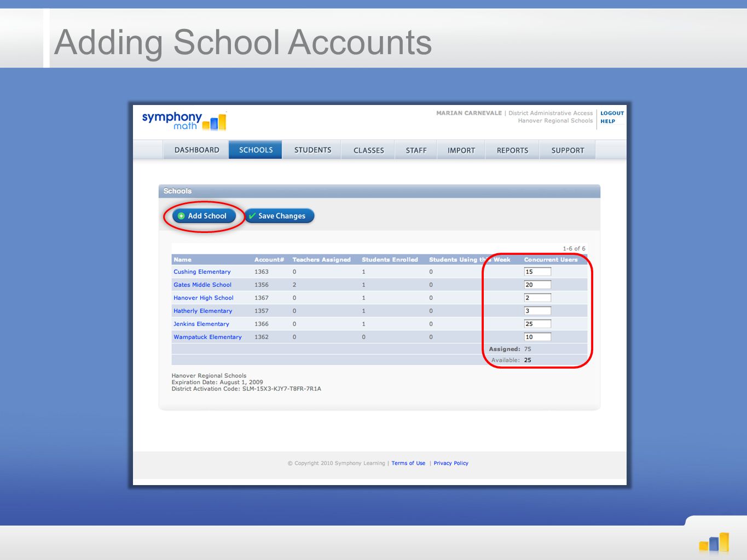Click the Expiration Date August 1, 2009 text
The image size is (747, 560).
coord(217,382)
